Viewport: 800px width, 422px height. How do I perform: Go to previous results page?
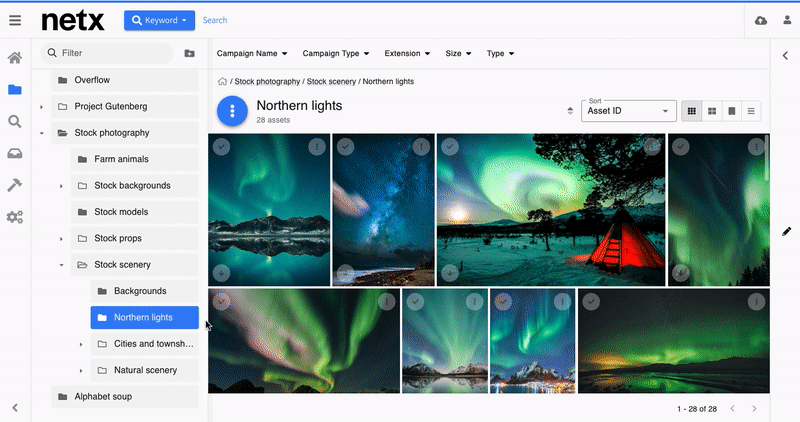tap(733, 409)
